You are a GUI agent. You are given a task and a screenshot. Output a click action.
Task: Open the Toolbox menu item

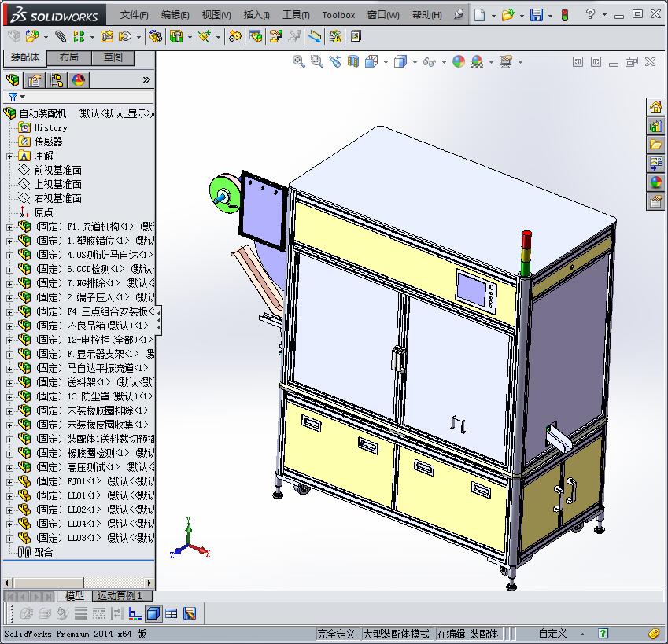point(338,14)
